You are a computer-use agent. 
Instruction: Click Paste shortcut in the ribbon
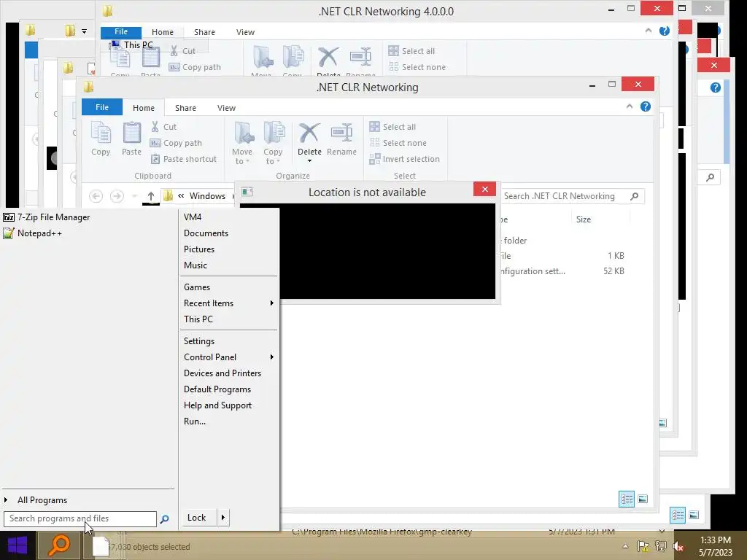pyautogui.click(x=183, y=159)
